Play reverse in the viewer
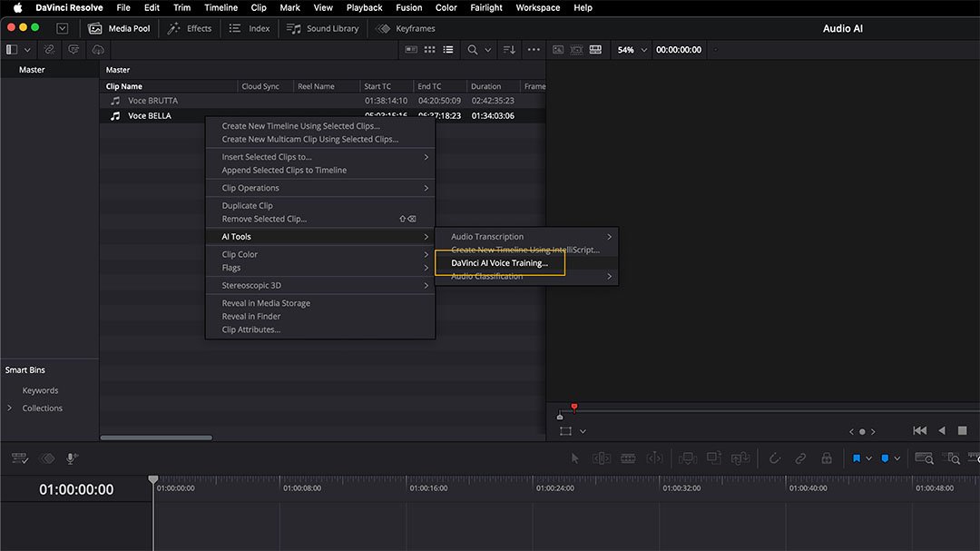980x551 pixels. [942, 430]
